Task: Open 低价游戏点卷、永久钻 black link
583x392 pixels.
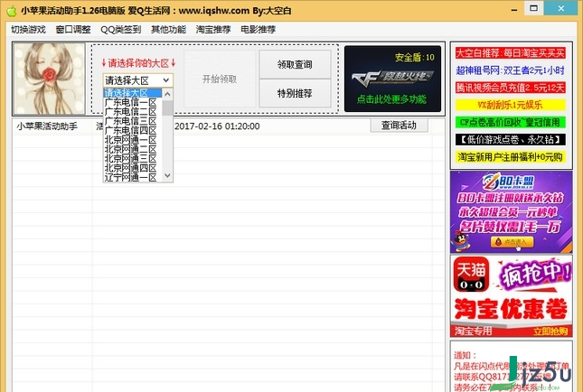Action: pos(510,139)
